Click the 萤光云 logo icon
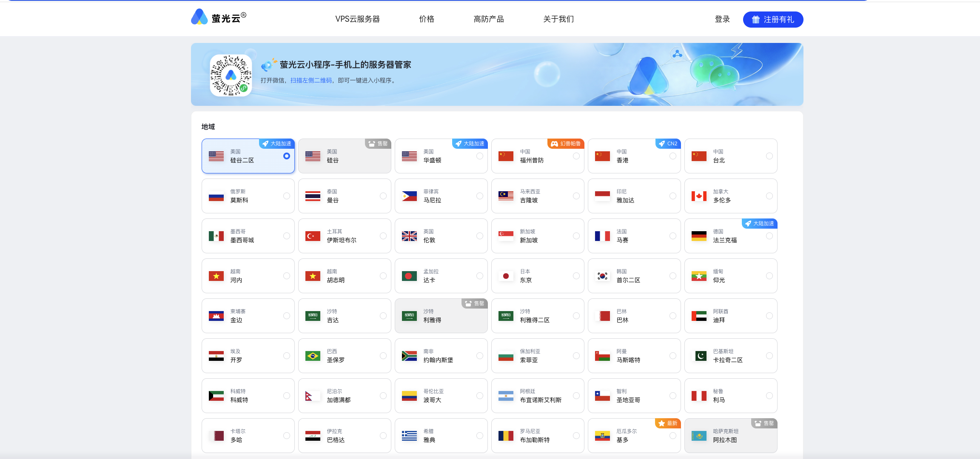This screenshot has height=459, width=980. pyautogui.click(x=199, y=17)
